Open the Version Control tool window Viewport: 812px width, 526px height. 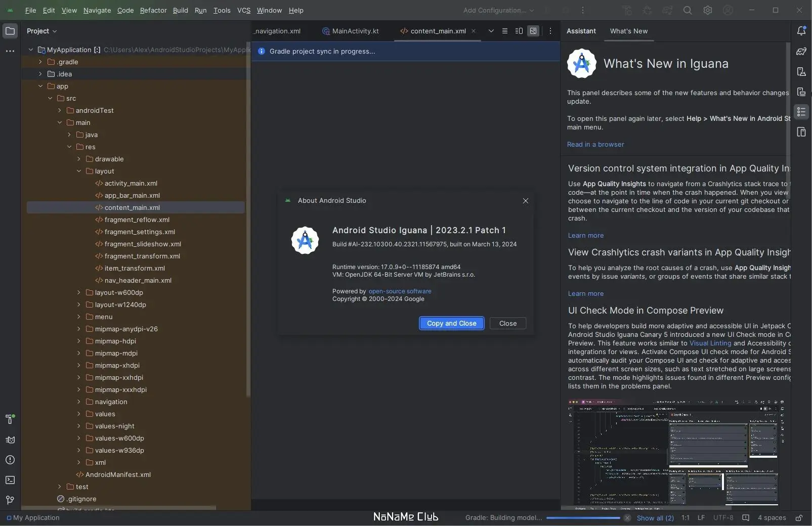pos(10,500)
